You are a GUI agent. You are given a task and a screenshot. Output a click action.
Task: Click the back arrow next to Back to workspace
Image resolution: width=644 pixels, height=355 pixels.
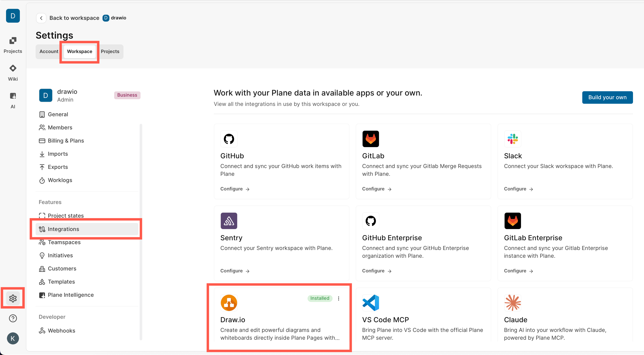[x=41, y=18]
